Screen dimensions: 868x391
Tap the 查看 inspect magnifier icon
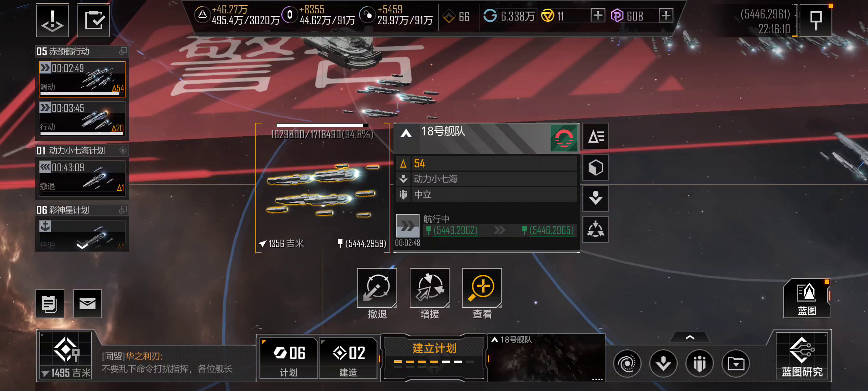(x=482, y=288)
